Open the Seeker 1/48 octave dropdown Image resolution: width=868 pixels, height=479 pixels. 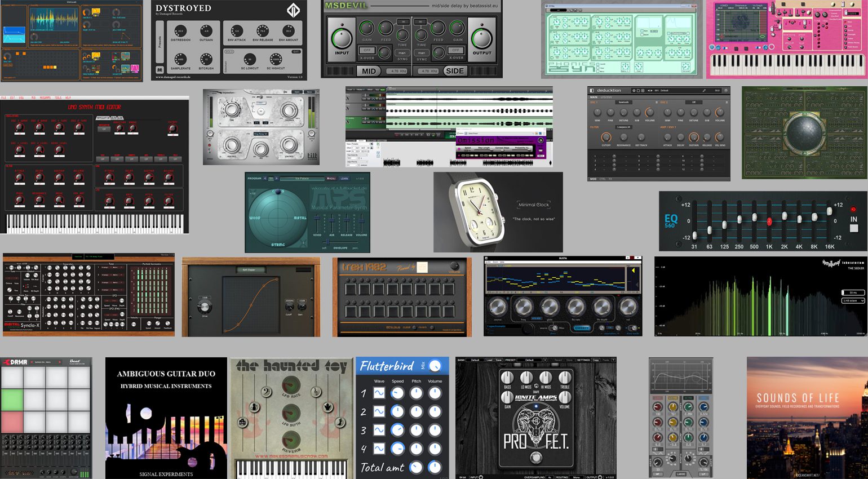tap(853, 301)
